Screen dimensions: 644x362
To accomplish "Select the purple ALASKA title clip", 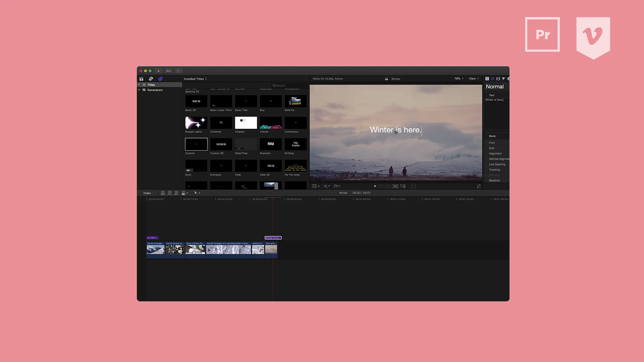I will pos(152,238).
